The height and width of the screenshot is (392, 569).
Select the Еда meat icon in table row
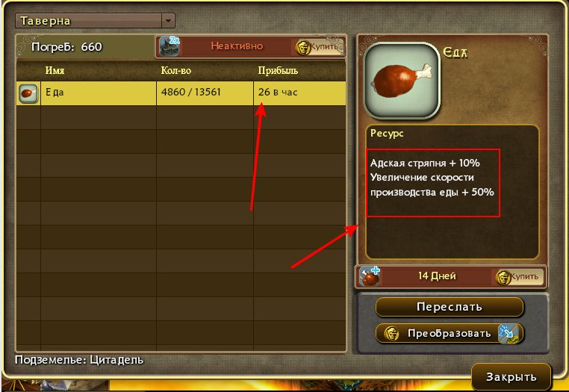click(28, 93)
